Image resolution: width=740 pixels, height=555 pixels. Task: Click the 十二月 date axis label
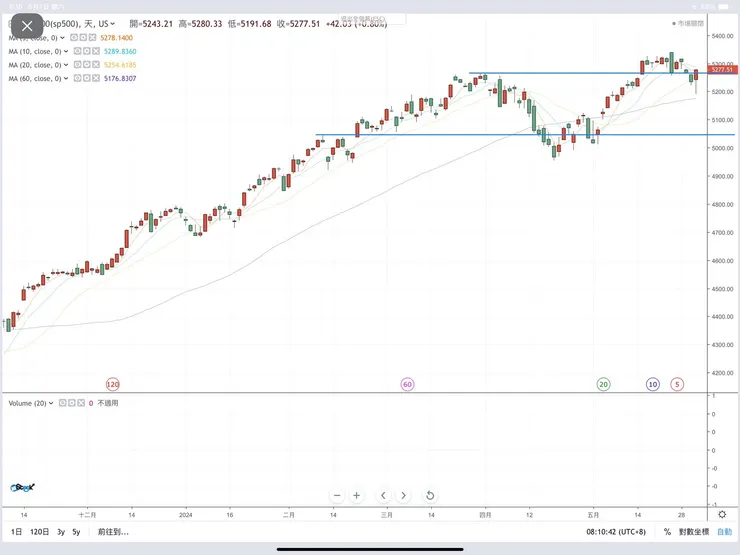tap(87, 515)
